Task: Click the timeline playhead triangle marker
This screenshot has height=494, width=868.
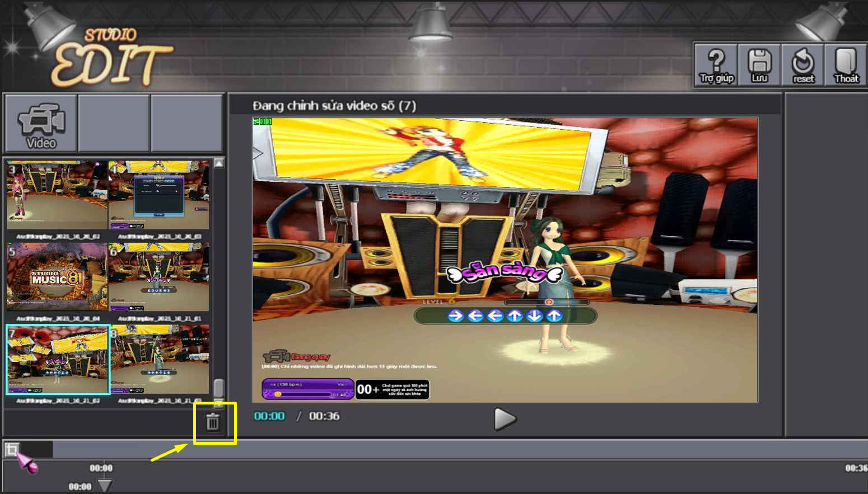Action: pyautogui.click(x=105, y=485)
